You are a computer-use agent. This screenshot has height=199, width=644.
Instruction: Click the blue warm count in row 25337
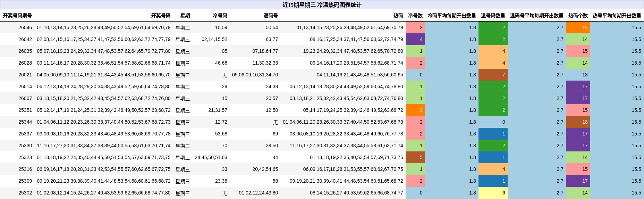coord(493,134)
